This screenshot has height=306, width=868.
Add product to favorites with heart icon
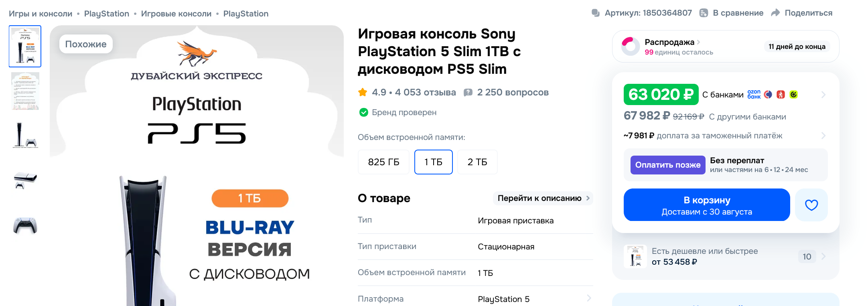(811, 205)
